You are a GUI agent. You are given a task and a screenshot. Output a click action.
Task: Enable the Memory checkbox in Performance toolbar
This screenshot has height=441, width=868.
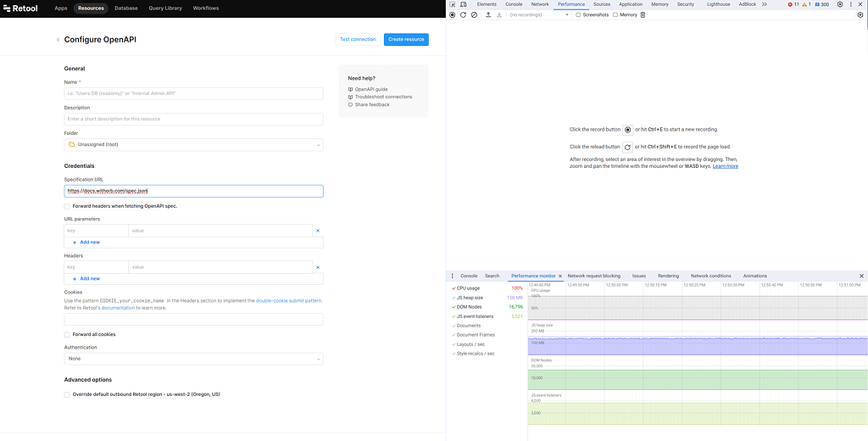615,15
